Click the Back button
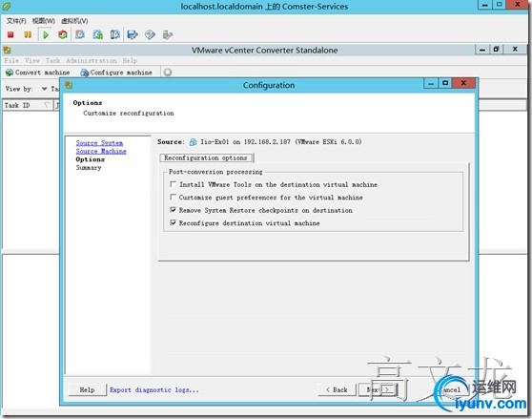 pyautogui.click(x=337, y=389)
